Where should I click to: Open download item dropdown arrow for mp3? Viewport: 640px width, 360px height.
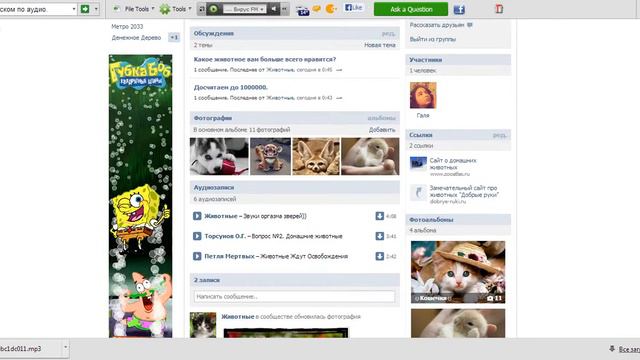(65, 348)
